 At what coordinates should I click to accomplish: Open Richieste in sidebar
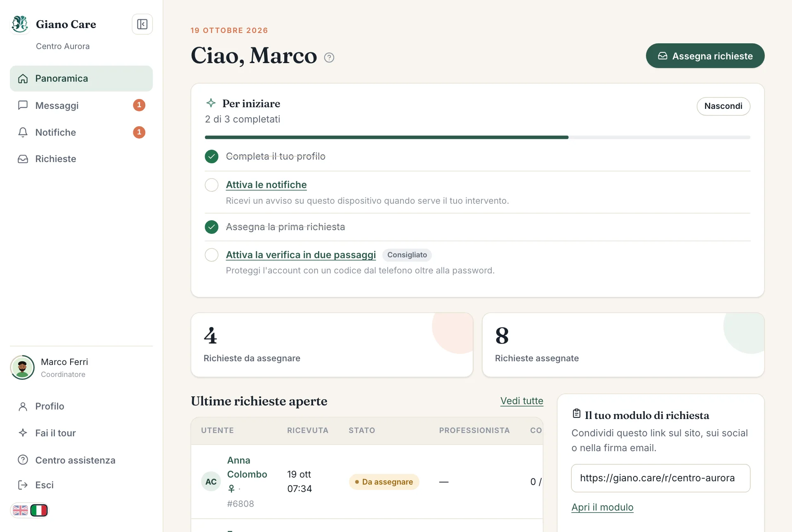[x=81, y=159]
